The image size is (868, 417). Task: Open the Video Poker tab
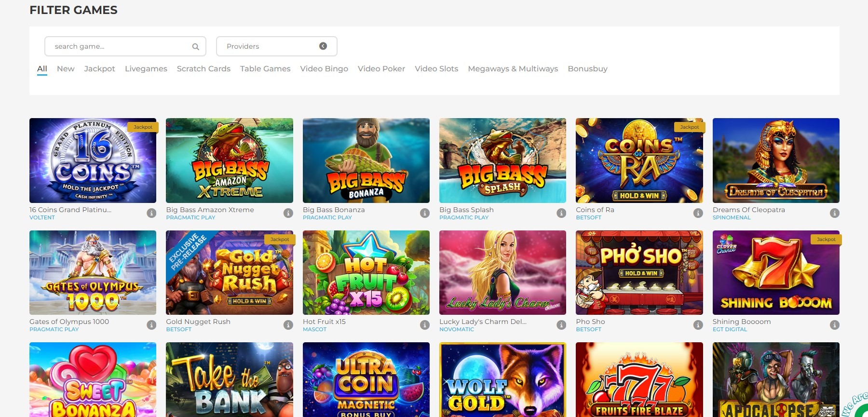point(381,69)
